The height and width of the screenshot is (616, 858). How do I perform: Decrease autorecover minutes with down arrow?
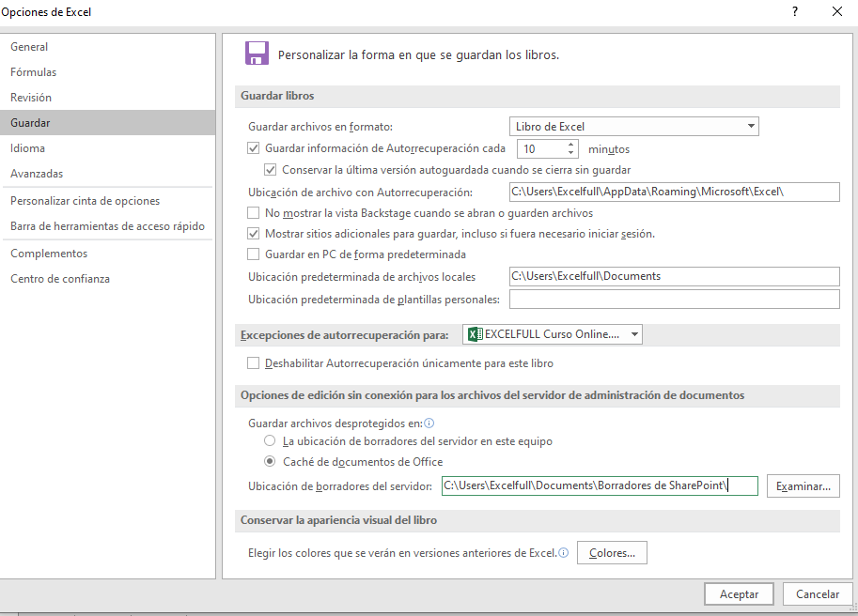tap(570, 153)
